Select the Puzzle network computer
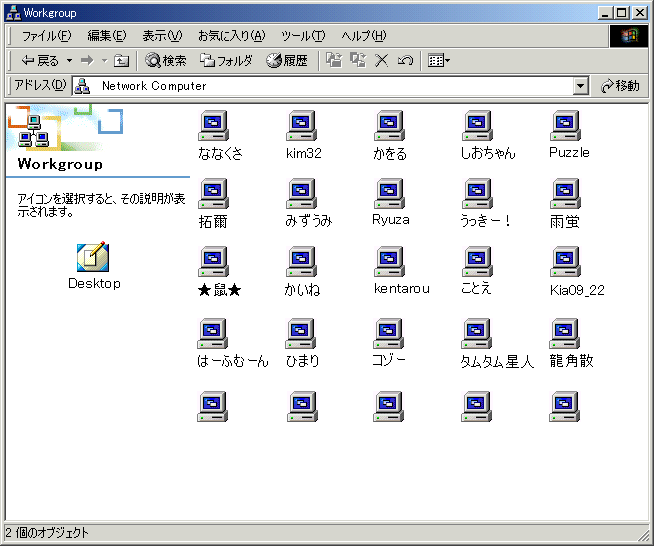The image size is (654, 546). click(x=566, y=127)
